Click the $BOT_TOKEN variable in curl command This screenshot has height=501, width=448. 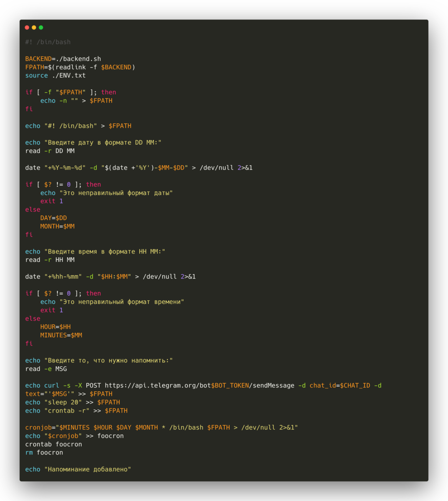230,385
